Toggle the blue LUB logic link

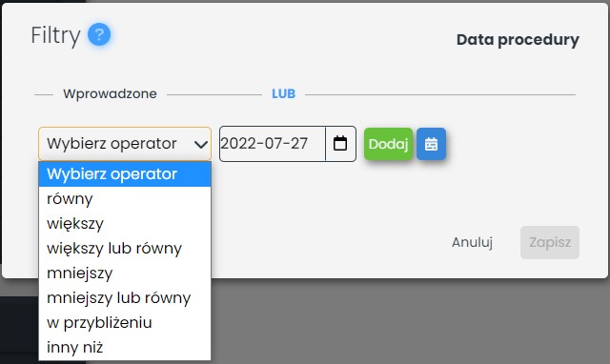pyautogui.click(x=284, y=93)
